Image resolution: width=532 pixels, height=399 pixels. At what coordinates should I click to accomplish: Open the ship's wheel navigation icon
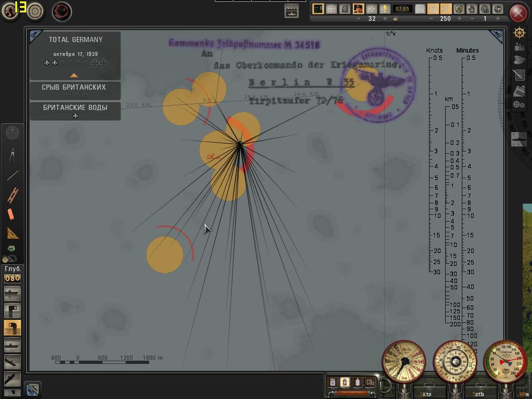point(519,33)
